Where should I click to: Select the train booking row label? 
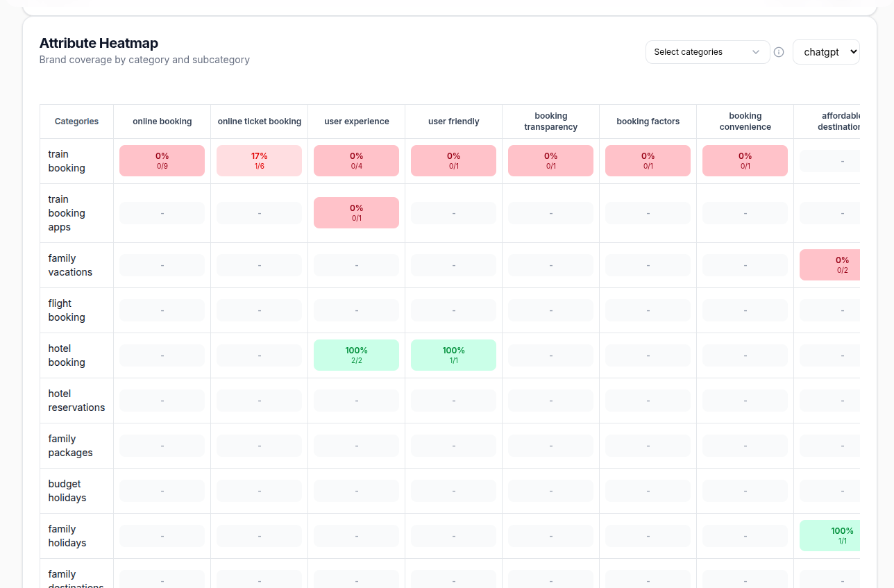67,161
